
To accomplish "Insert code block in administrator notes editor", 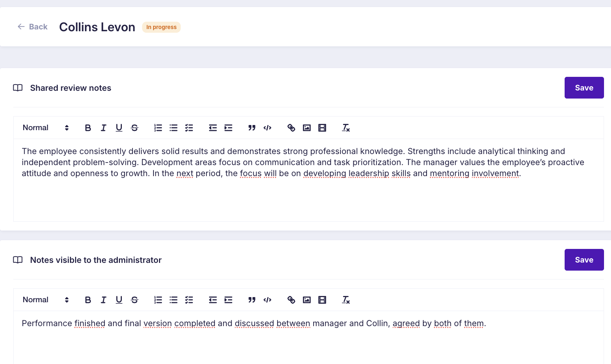I will pyautogui.click(x=267, y=300).
